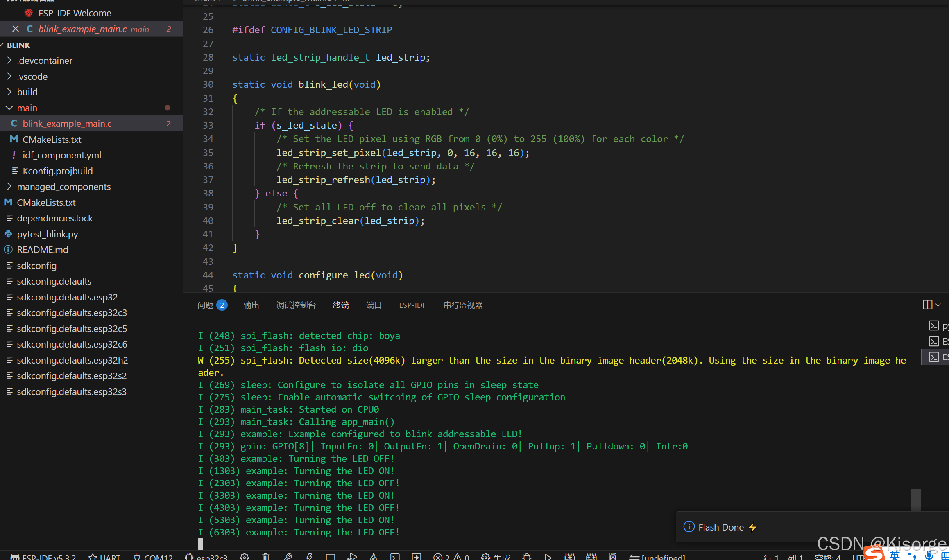Screen dimensions: 949x560
Task: Click the launch play icon in status bar
Action: pos(548,557)
